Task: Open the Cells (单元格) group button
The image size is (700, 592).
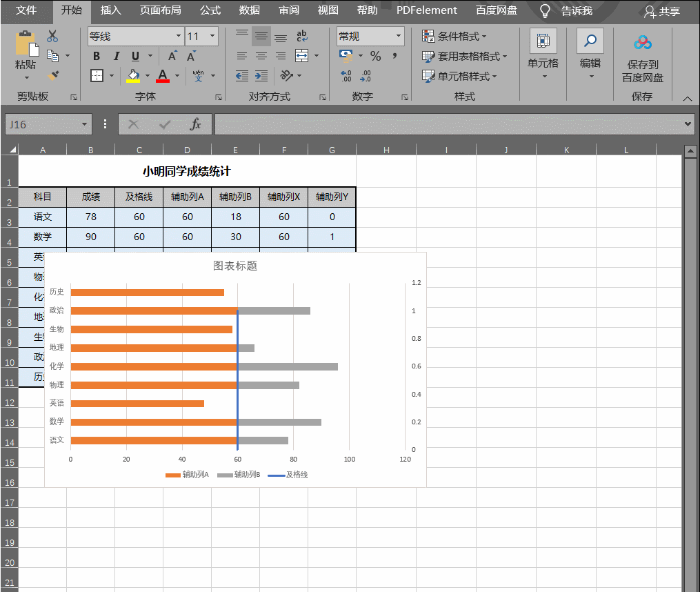Action: 543,54
